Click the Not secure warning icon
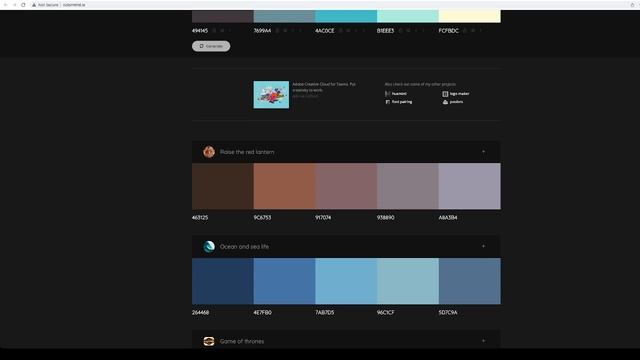 point(34,5)
